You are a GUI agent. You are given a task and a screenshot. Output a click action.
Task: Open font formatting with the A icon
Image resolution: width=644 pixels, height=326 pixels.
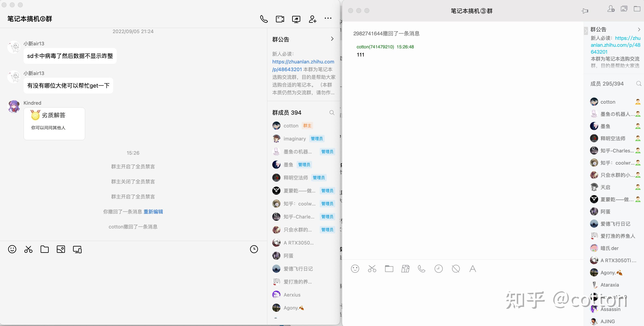473,269
